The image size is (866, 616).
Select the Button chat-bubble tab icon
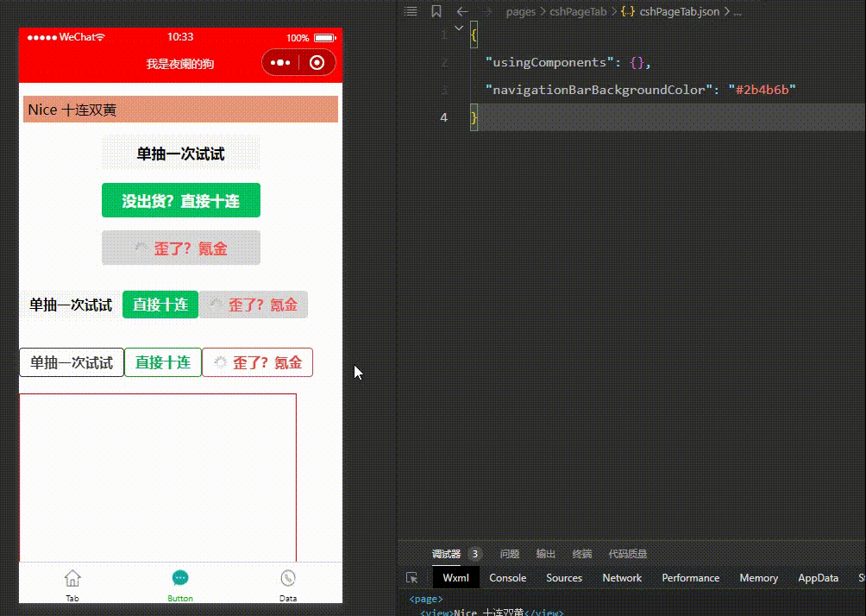pyautogui.click(x=180, y=578)
